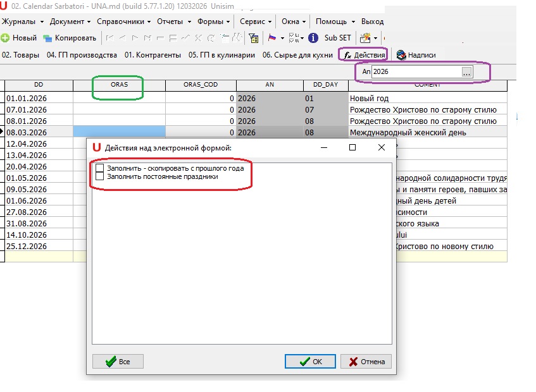The image size is (536, 392).
Task: Check 'Заполнить постоянные праздники' option
Action: click(99, 176)
